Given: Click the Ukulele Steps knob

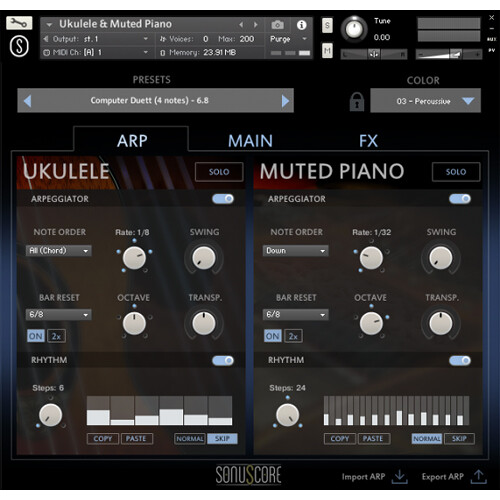Looking at the screenshot, I should [x=50, y=415].
